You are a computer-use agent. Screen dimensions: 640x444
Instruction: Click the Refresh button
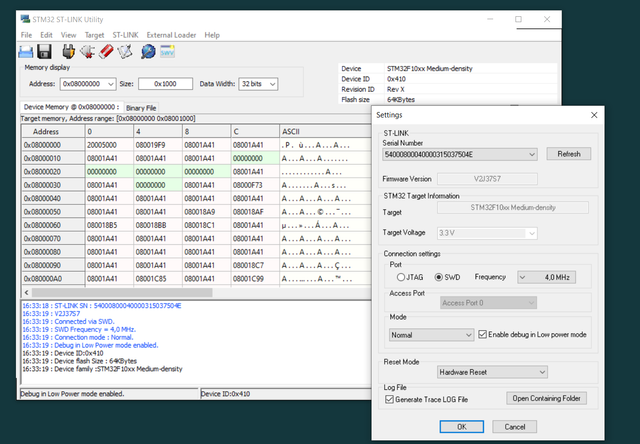(x=569, y=154)
